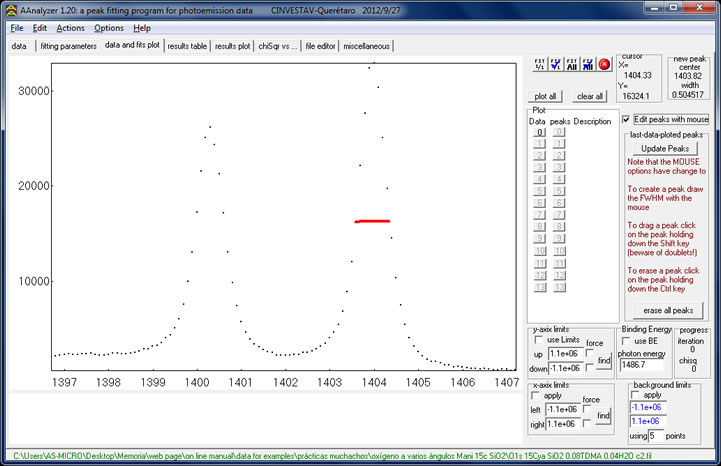The image size is (721, 466).
Task: Open the Options menu
Action: 109,28
